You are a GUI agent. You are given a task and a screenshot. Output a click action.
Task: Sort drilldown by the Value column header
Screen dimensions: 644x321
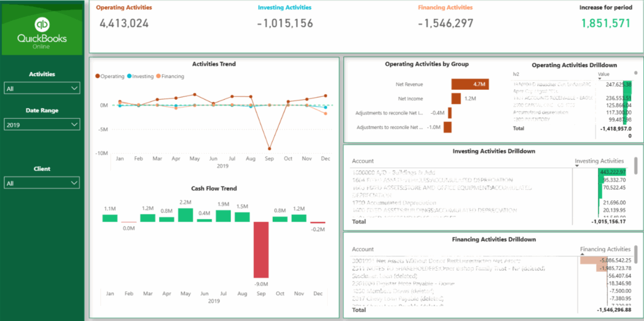(602, 73)
